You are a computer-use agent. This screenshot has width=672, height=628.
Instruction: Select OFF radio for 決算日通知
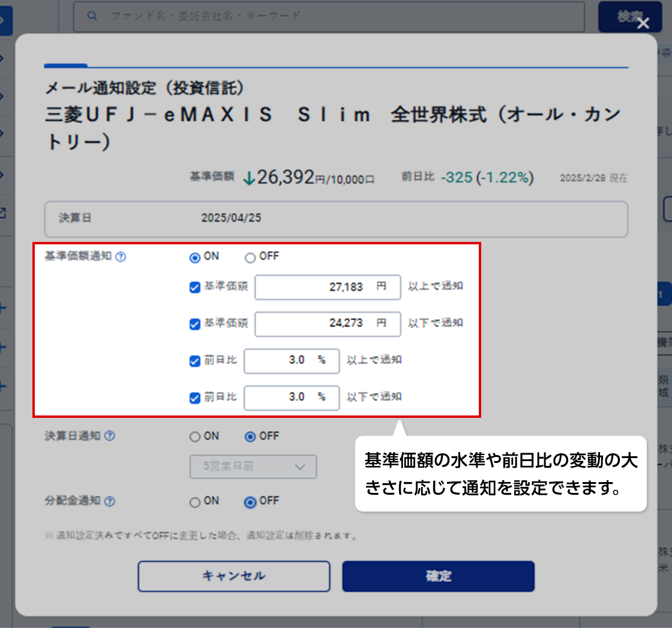point(250,436)
